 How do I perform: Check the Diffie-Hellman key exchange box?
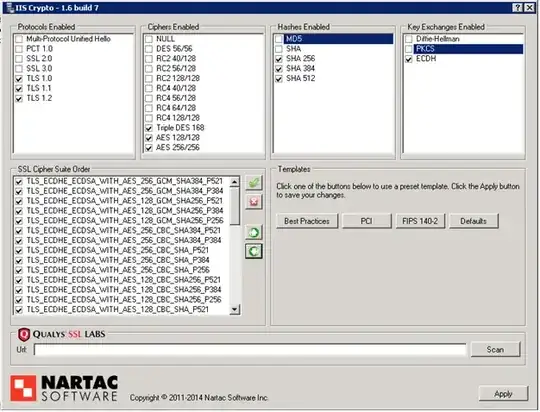[x=409, y=39]
